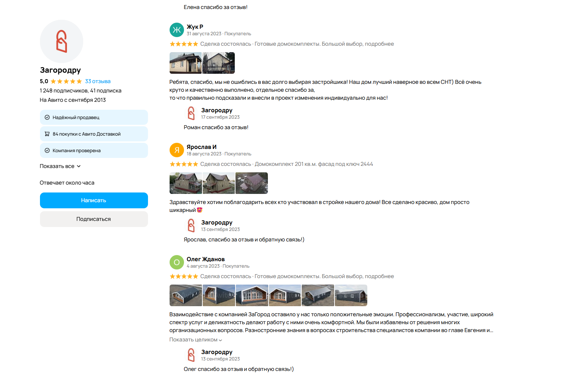Image resolution: width=588 pixels, height=381 pixels.
Task: Open first house photo in Жук Р's review
Action: click(185, 63)
